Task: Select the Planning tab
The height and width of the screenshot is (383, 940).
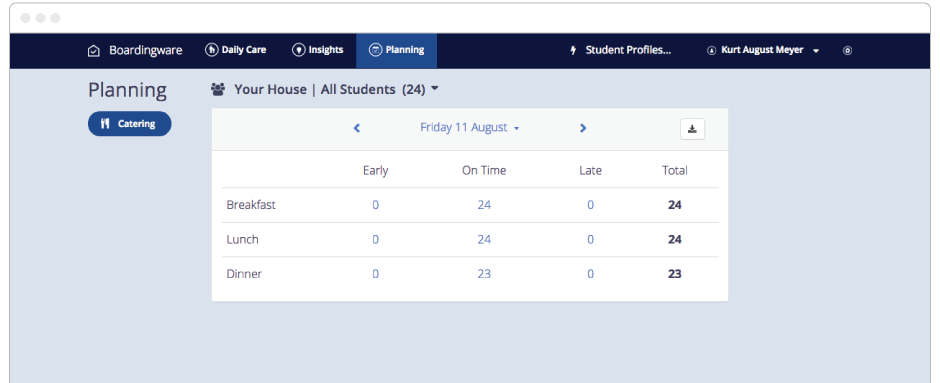Action: (x=396, y=50)
